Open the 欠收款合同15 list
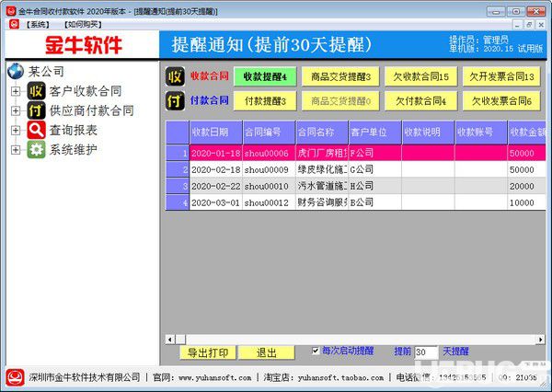The height and width of the screenshot is (392, 552). (420, 76)
